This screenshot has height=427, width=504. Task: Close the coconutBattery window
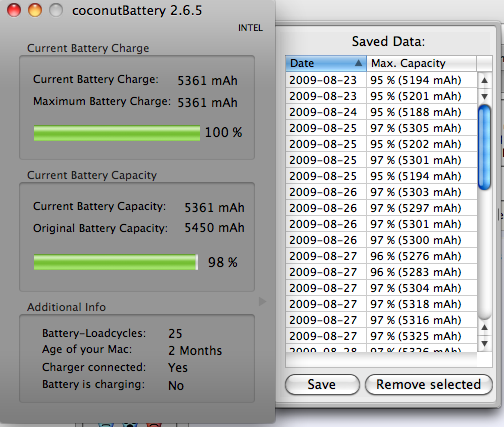click(14, 10)
